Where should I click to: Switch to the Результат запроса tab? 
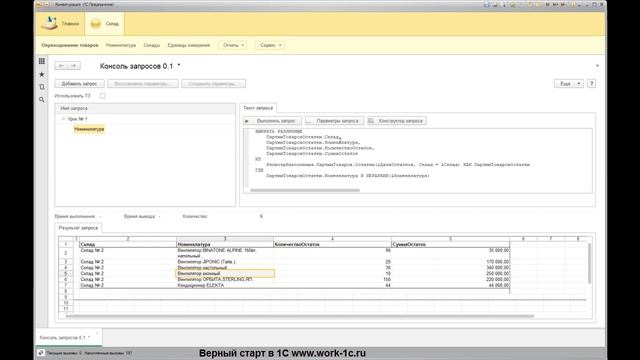pyautogui.click(x=78, y=228)
